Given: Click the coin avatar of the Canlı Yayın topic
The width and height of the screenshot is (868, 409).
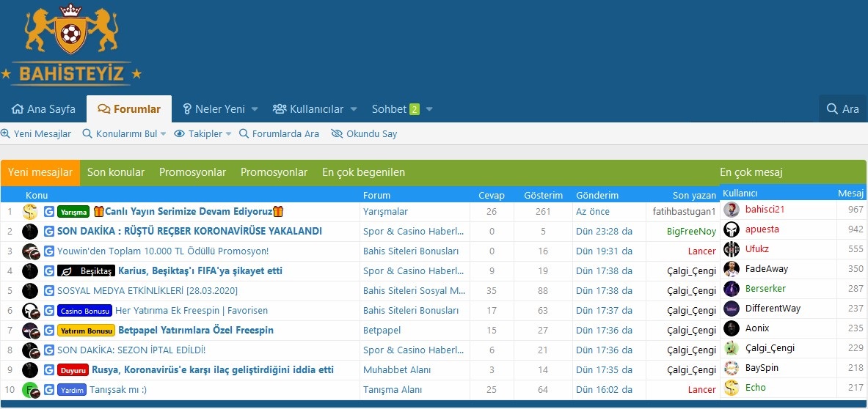Looking at the screenshot, I should [x=30, y=212].
